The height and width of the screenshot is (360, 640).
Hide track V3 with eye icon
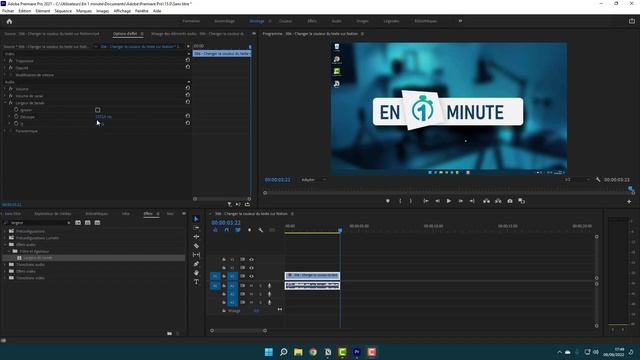pyautogui.click(x=251, y=260)
